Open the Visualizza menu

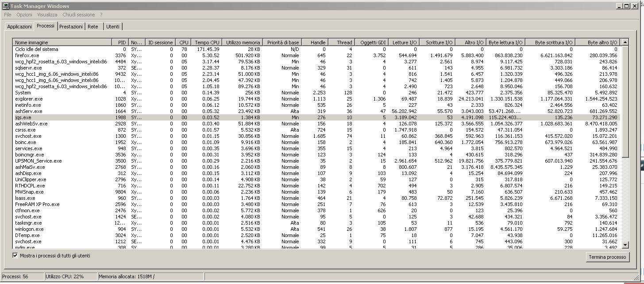[x=47, y=15]
